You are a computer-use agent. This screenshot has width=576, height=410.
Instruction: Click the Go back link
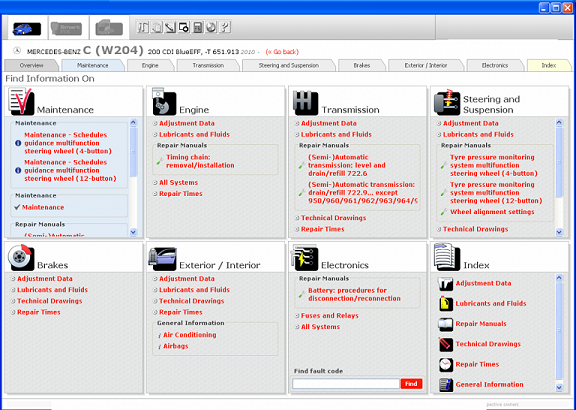pyautogui.click(x=282, y=52)
